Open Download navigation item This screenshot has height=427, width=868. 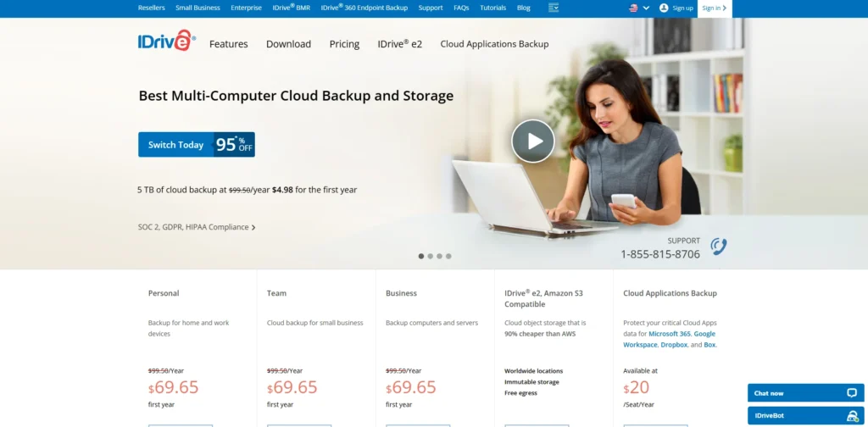pos(288,44)
